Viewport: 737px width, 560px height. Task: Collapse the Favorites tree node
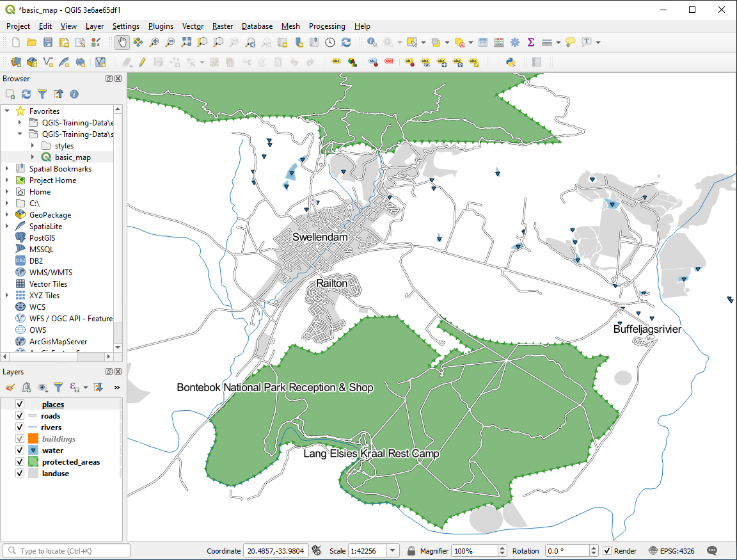(7, 111)
